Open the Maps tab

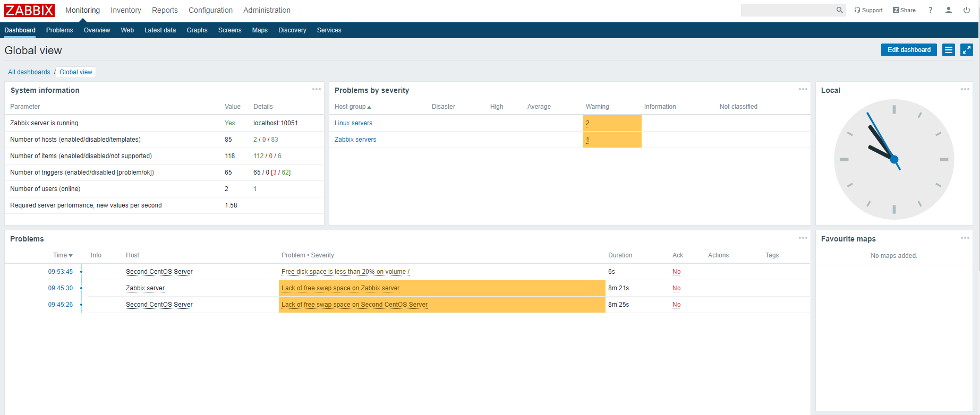(260, 30)
